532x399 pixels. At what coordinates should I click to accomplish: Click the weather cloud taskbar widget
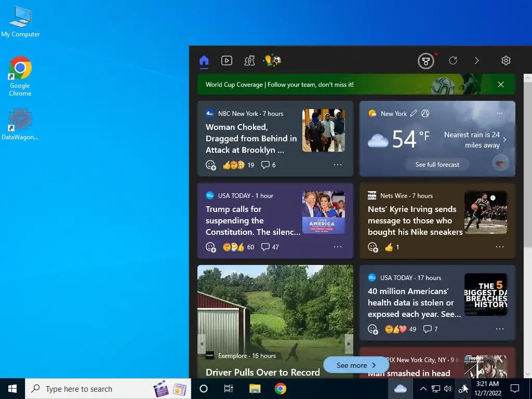coord(401,389)
